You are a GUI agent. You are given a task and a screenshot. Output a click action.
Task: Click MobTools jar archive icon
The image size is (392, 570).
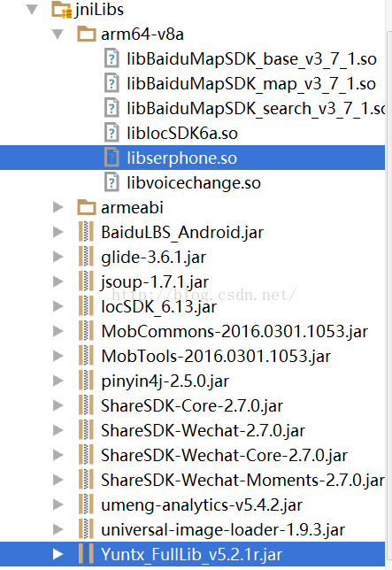coord(86,356)
